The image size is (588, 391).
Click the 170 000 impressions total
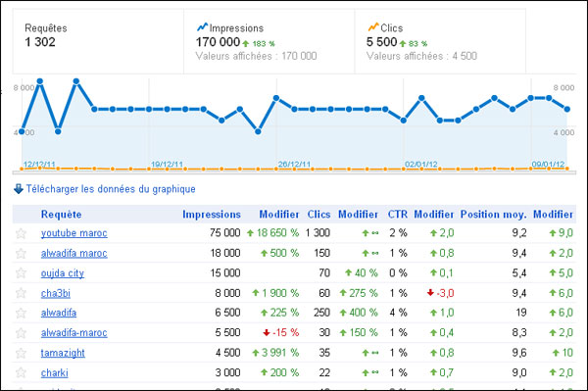pyautogui.click(x=218, y=42)
